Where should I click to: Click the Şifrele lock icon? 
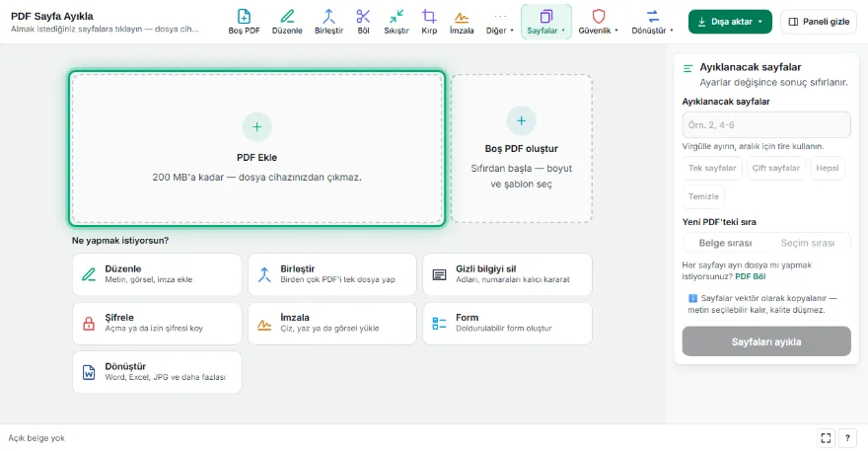click(89, 324)
